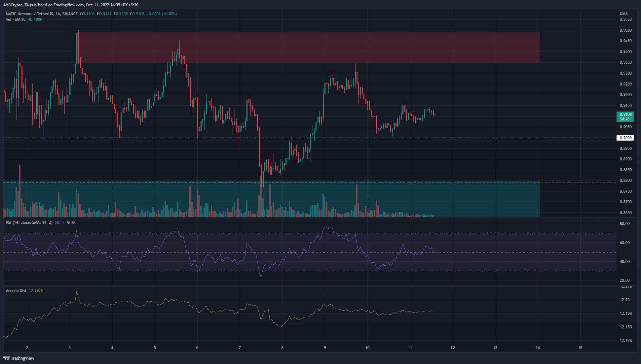
Task: Click the 20.00 RSI axis label
Action: pyautogui.click(x=624, y=281)
